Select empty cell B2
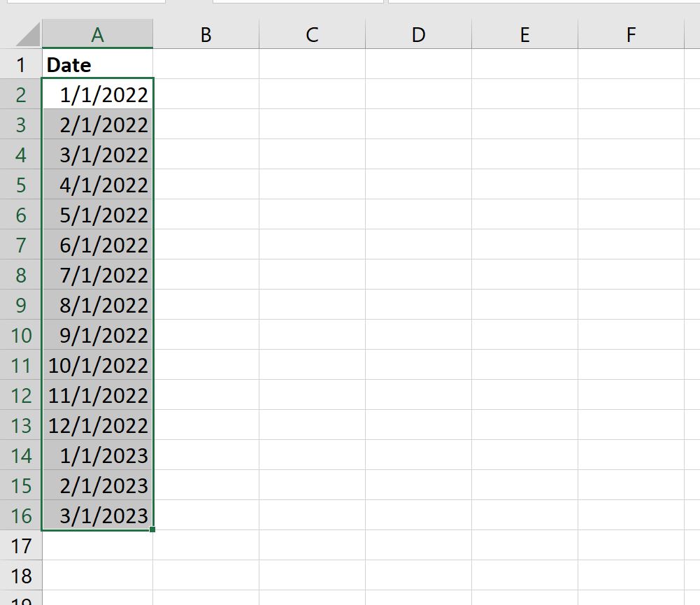Screen dimensions: 700x605 [205, 94]
